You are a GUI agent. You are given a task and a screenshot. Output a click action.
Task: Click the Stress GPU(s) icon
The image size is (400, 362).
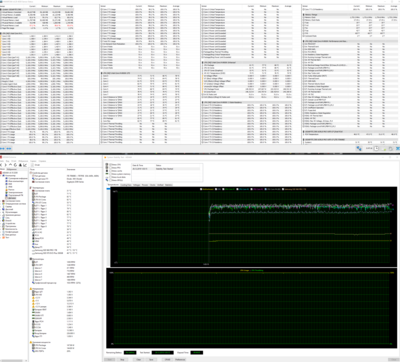pos(107,180)
